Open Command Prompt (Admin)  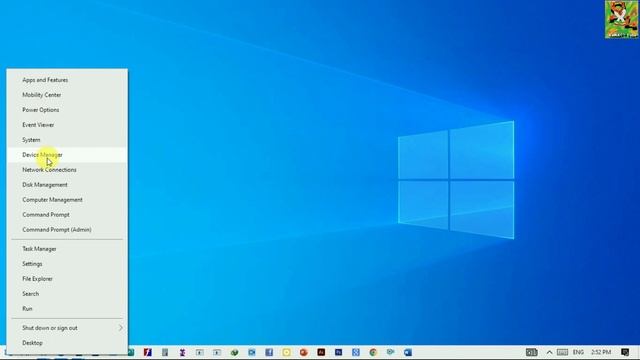[x=67, y=230]
